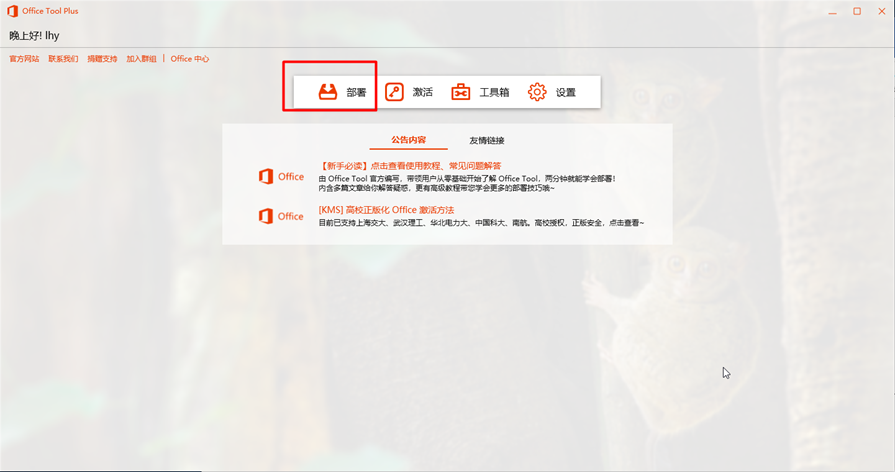
Task: Maximize the Office Tool Plus window
Action: [857, 11]
